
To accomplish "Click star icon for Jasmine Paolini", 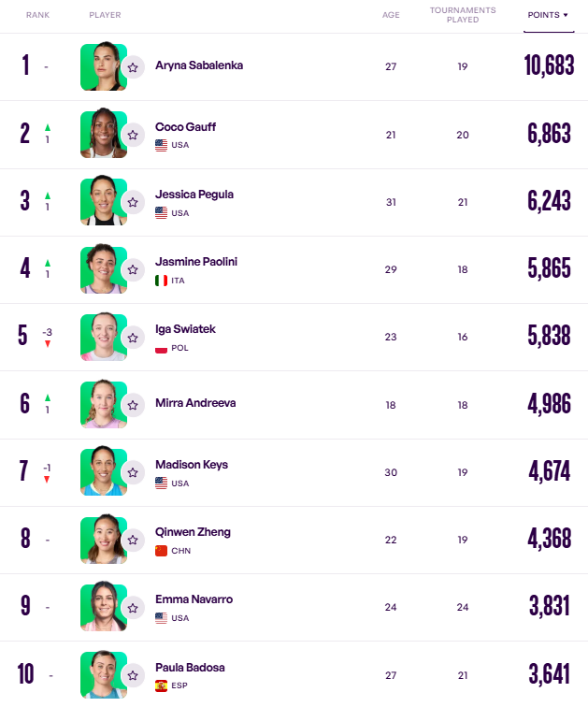I will point(133,270).
